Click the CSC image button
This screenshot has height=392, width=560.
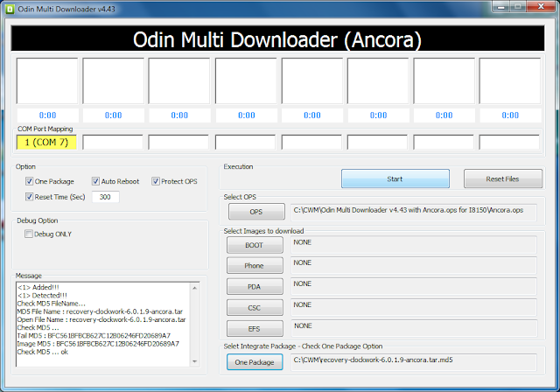pos(255,308)
